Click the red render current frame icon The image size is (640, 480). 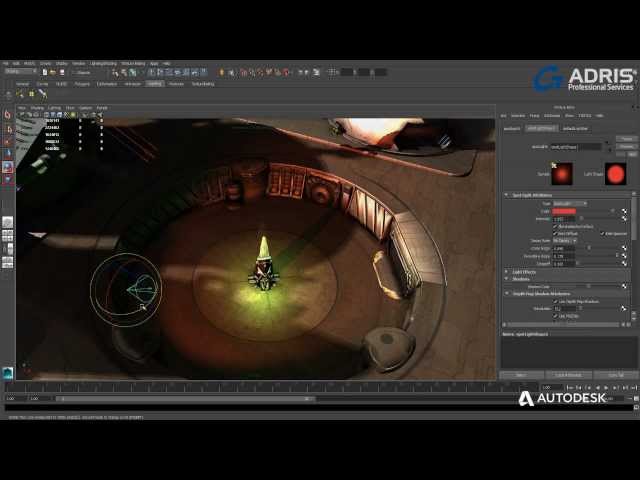pyautogui.click(x=286, y=73)
